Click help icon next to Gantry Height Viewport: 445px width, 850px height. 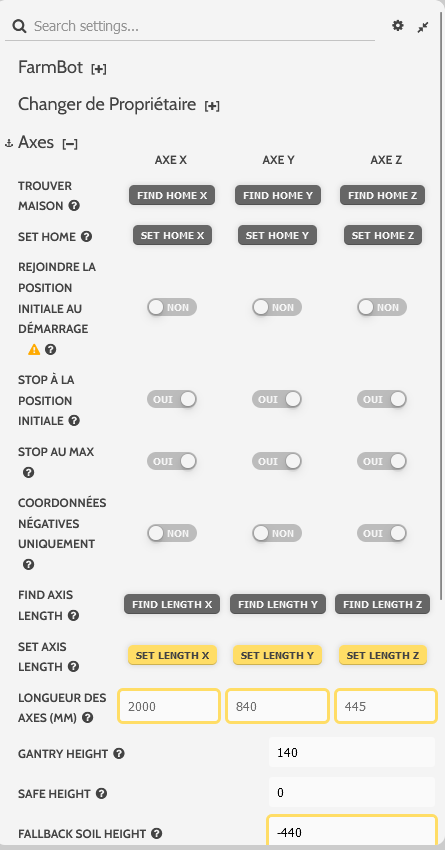click(x=119, y=754)
